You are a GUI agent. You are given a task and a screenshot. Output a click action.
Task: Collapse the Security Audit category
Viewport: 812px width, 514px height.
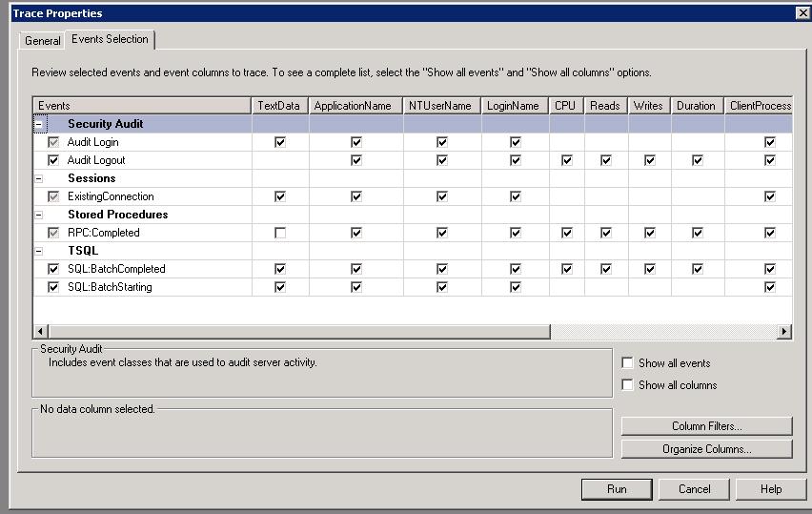[x=39, y=124]
